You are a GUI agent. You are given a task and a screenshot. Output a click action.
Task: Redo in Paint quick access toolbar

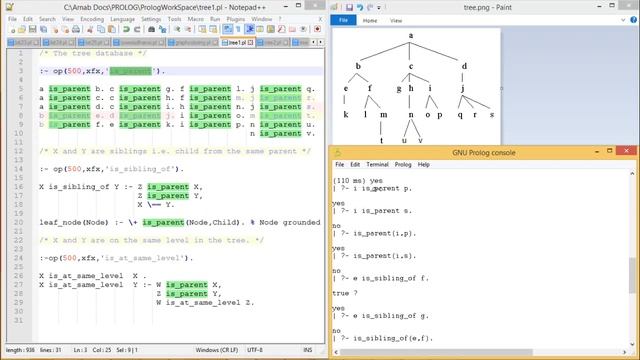point(370,7)
